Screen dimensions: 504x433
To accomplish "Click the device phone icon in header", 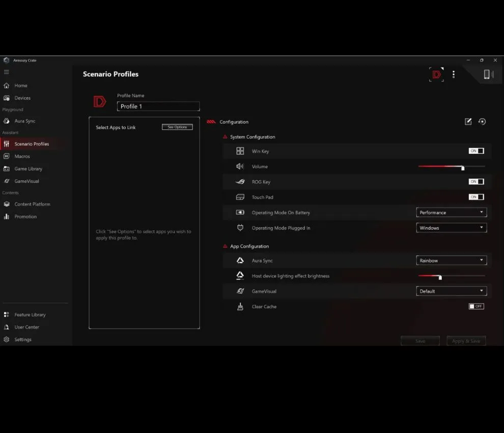I will [488, 74].
